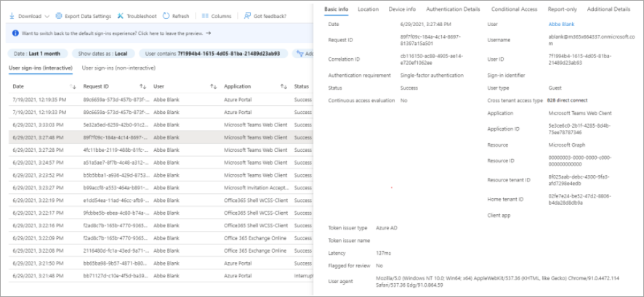
Task: Open the Columns chooser icon
Action: (205, 16)
